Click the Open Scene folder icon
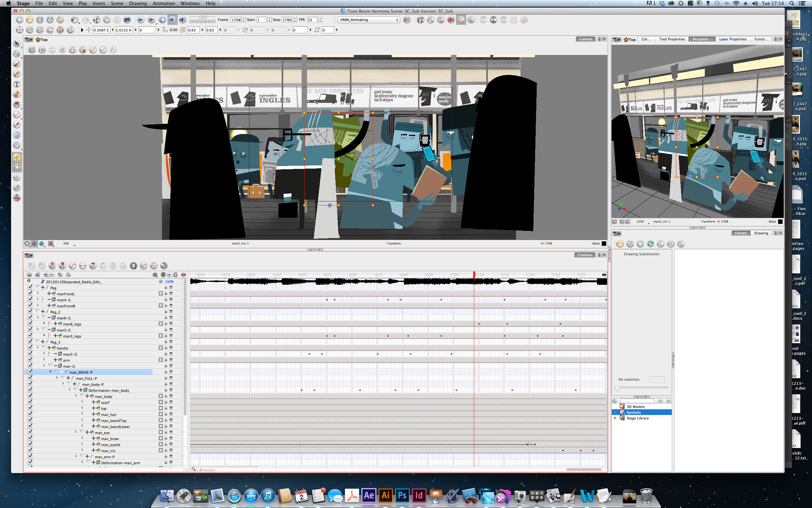This screenshot has height=508, width=812. pyautogui.click(x=29, y=20)
